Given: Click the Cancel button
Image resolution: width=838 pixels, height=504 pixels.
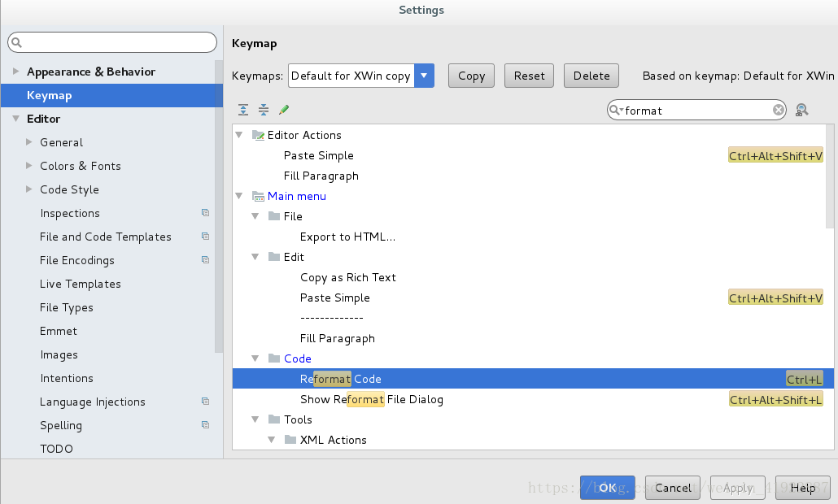Looking at the screenshot, I should (673, 488).
